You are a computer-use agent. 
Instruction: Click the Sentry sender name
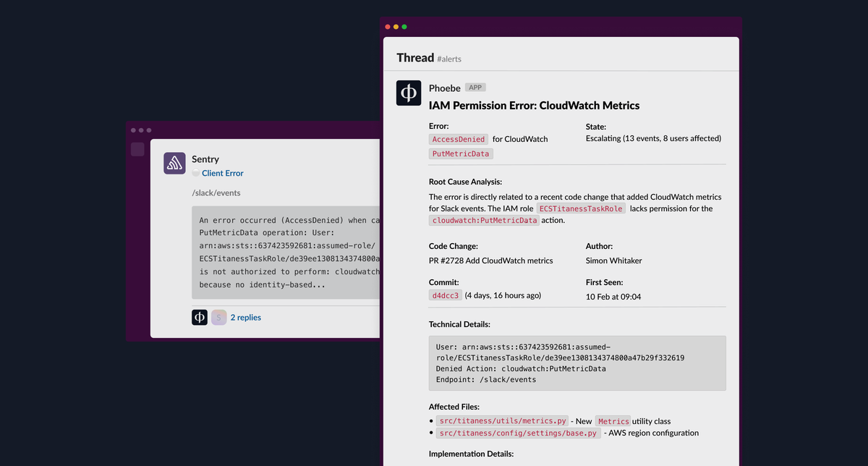coord(205,159)
